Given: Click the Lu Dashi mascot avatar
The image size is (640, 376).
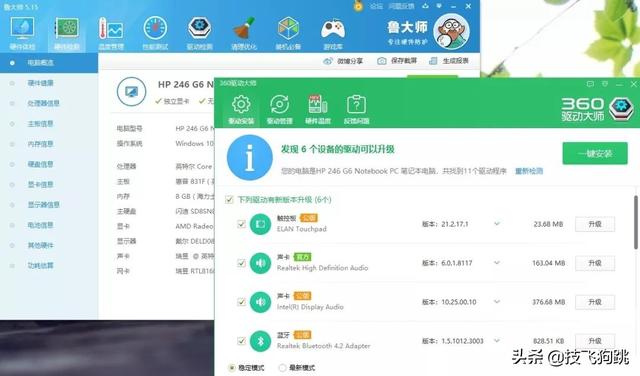Looking at the screenshot, I should (451, 31).
